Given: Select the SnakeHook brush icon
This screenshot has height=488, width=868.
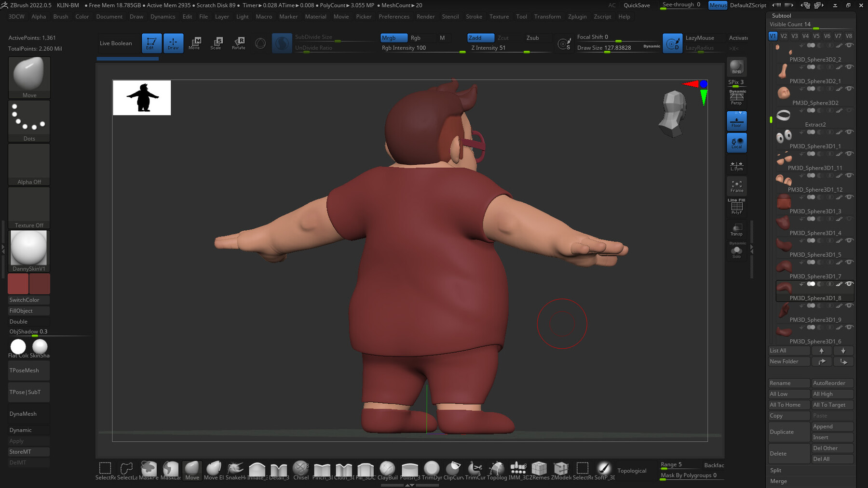Looking at the screenshot, I should pos(235,470).
